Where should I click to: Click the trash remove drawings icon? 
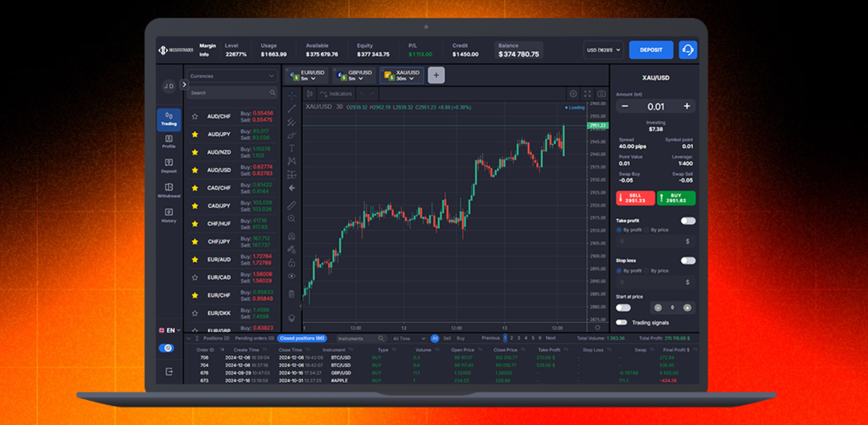[x=291, y=294]
